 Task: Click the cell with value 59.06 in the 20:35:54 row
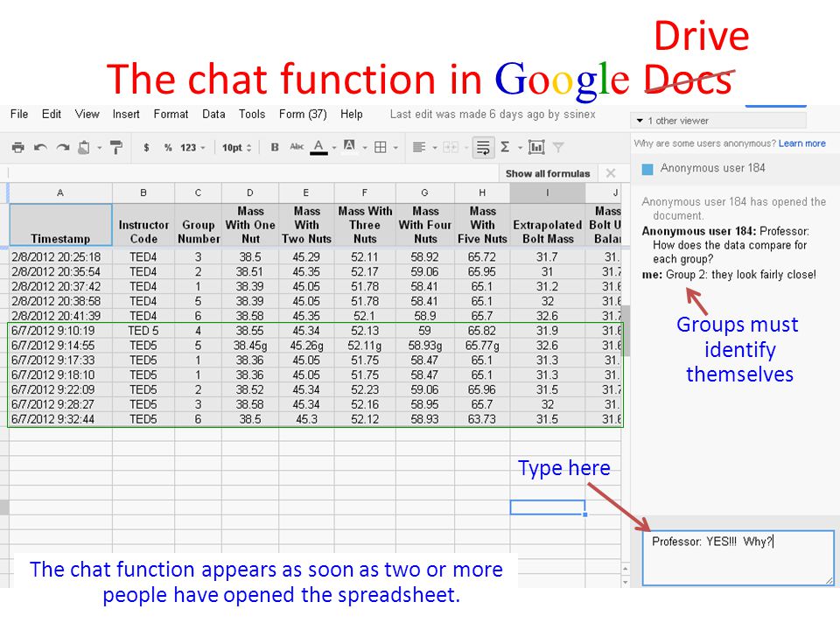(425, 272)
